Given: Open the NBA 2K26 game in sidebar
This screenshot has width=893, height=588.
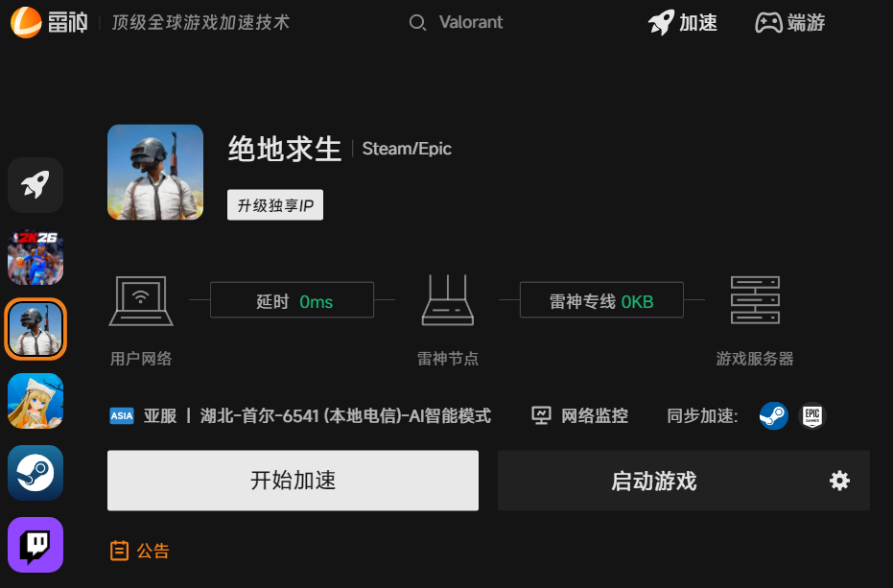Looking at the screenshot, I should pos(35,257).
